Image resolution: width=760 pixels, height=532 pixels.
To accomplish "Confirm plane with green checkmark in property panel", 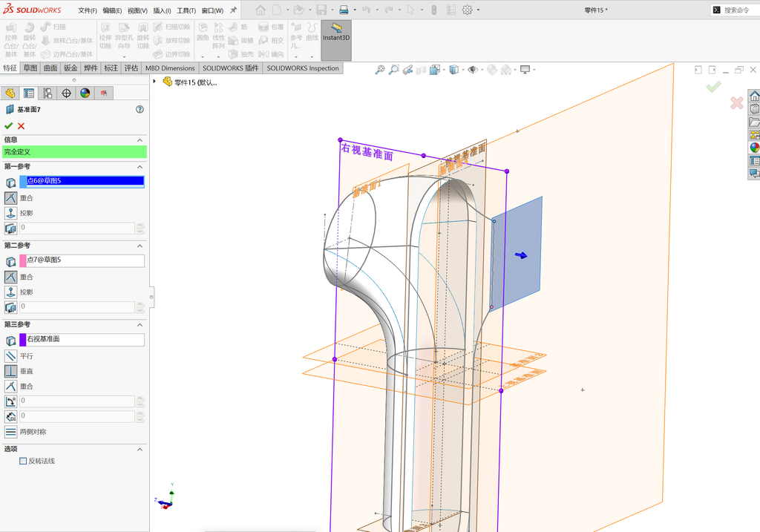I will point(8,126).
